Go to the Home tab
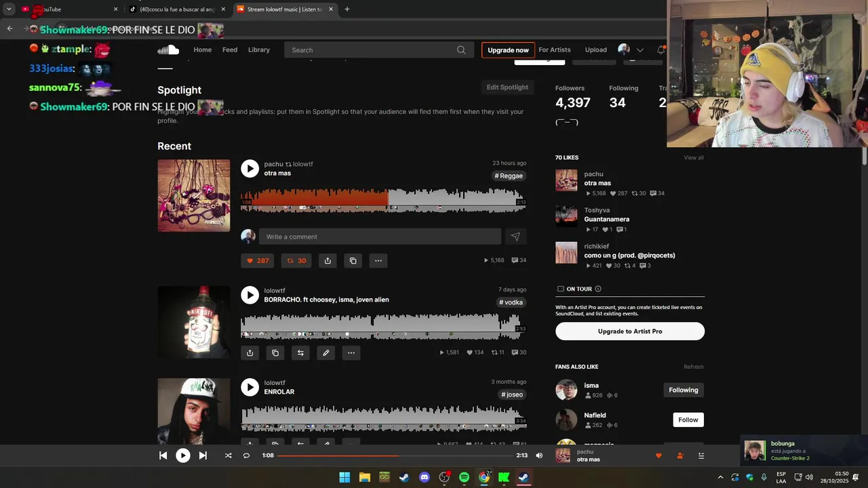 click(202, 49)
